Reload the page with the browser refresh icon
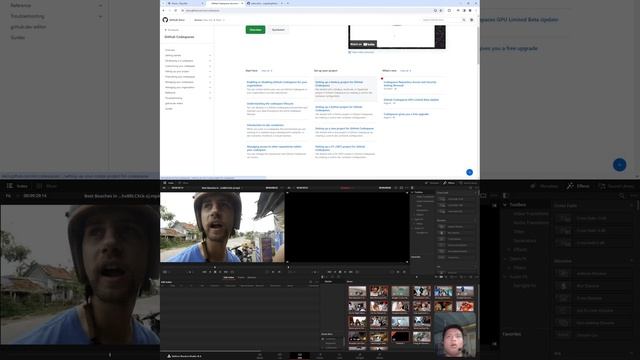Image resolution: width=640 pixels, height=360 pixels. point(176,10)
